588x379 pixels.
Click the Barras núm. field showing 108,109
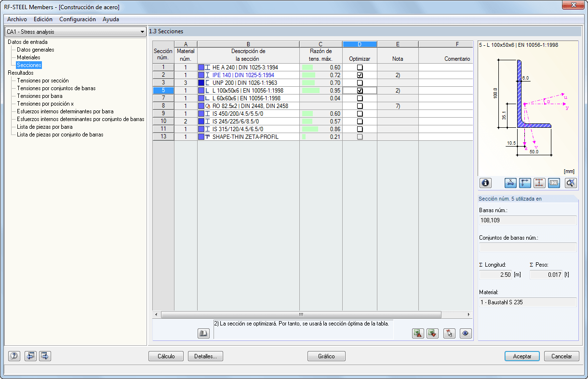click(528, 220)
